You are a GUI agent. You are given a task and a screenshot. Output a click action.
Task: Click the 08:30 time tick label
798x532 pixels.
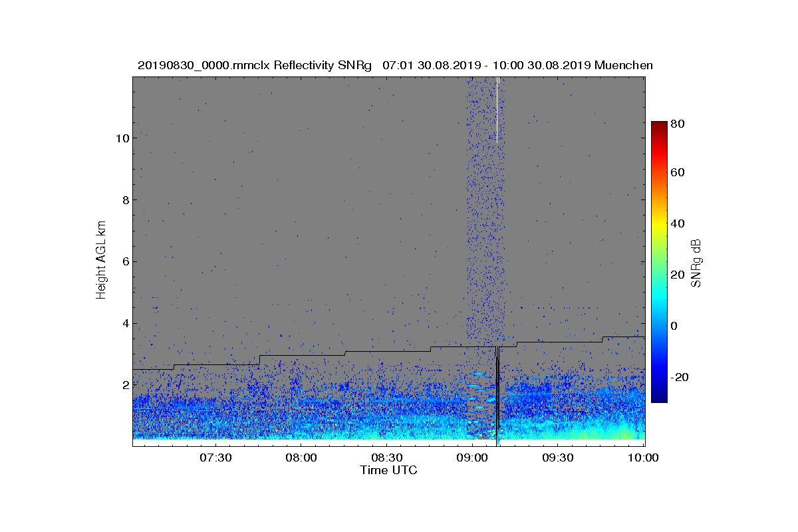pyautogui.click(x=387, y=458)
